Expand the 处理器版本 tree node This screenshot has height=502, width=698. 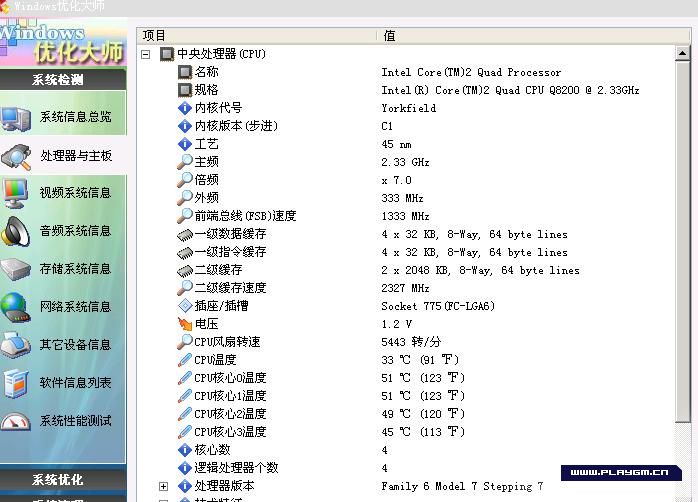(163, 486)
